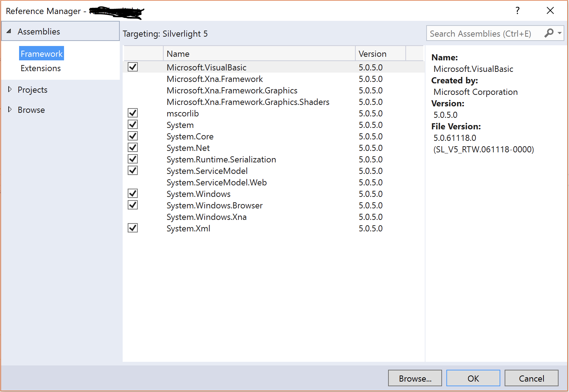Toggle the System assembly checkbox

point(133,124)
